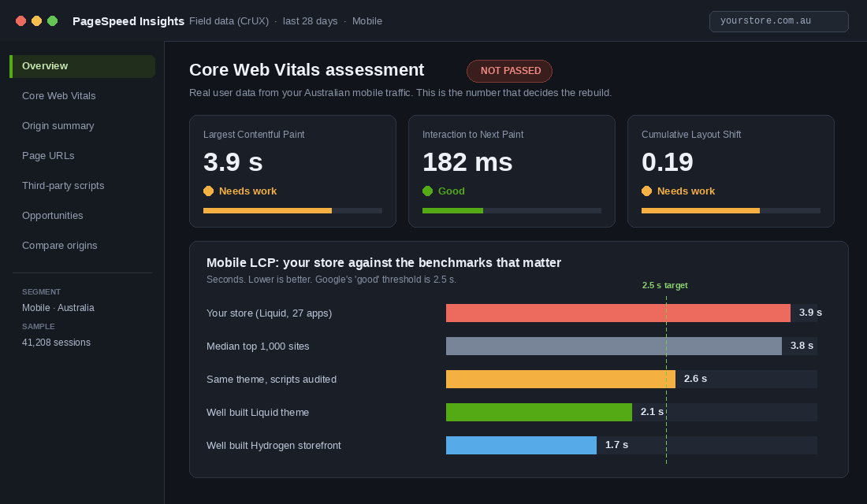Click the NOT PASSED status badge
The width and height of the screenshot is (867, 504).
(x=510, y=71)
